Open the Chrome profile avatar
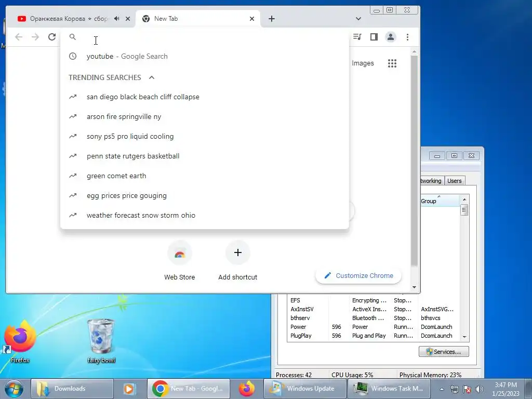 pos(391,37)
